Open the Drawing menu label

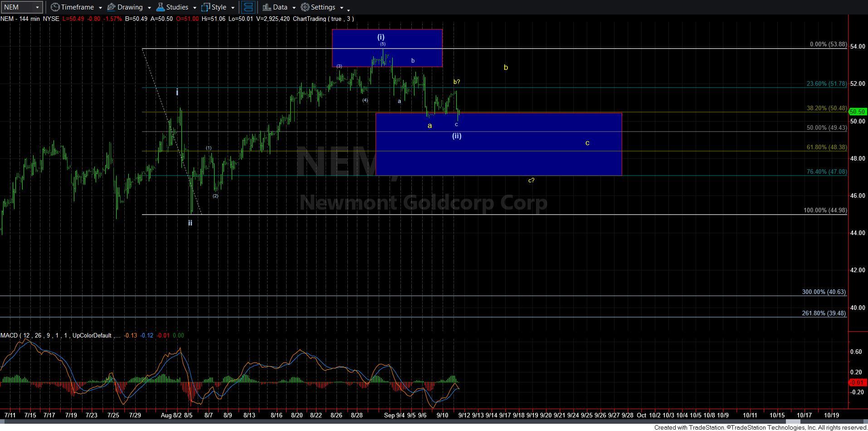(130, 7)
